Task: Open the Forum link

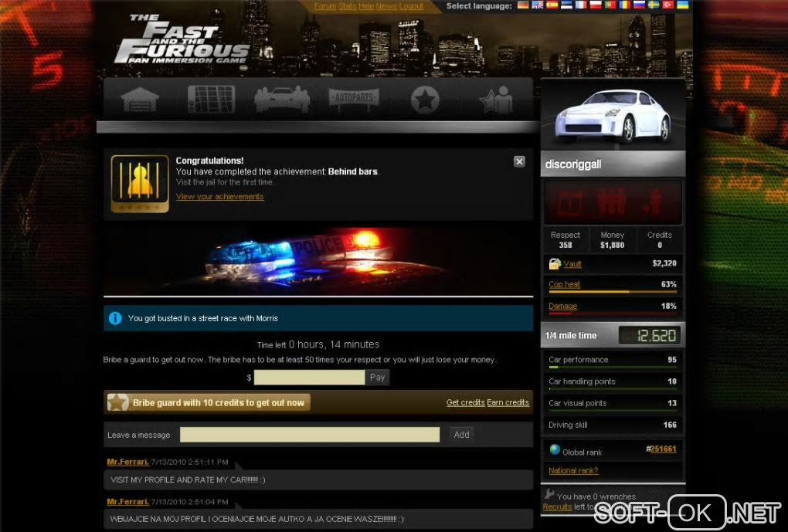Action: (x=325, y=6)
